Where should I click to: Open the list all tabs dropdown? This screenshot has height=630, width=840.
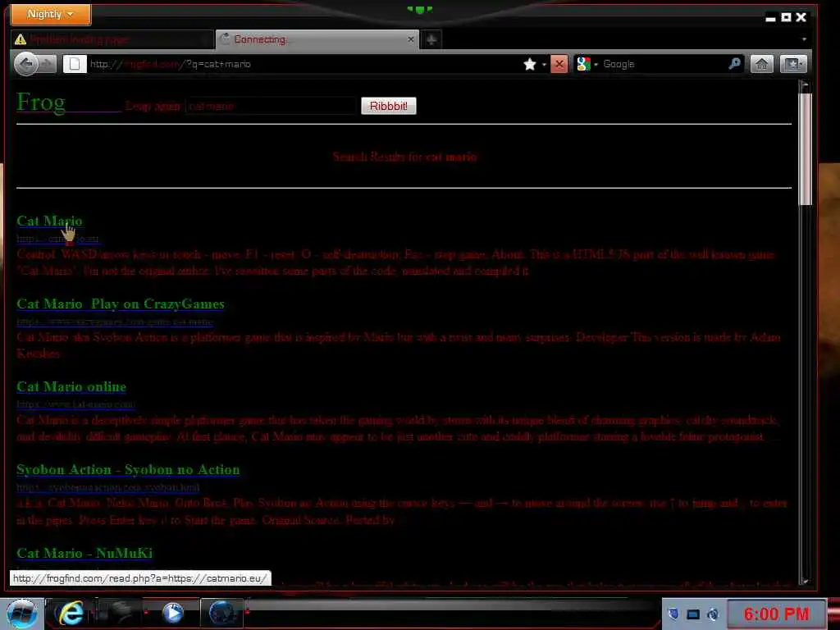click(x=804, y=39)
